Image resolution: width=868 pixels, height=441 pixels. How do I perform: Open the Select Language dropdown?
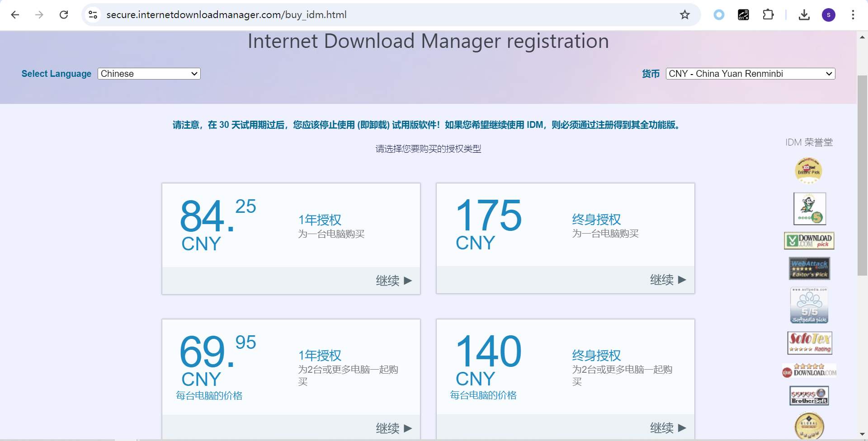tap(149, 74)
